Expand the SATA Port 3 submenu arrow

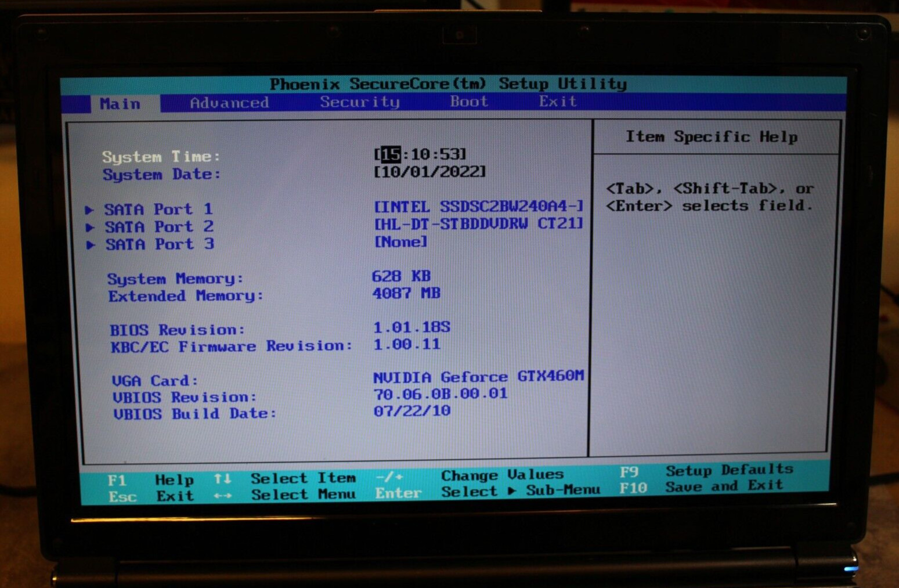tap(91, 245)
